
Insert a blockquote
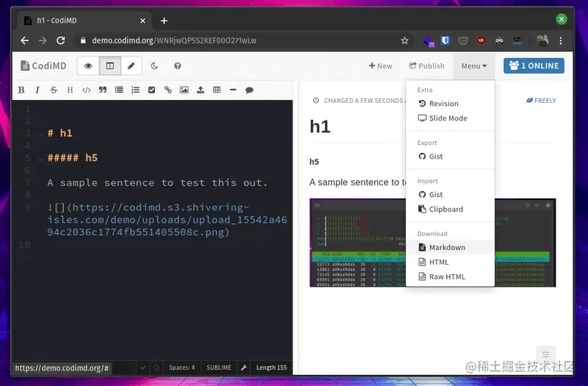click(x=103, y=90)
